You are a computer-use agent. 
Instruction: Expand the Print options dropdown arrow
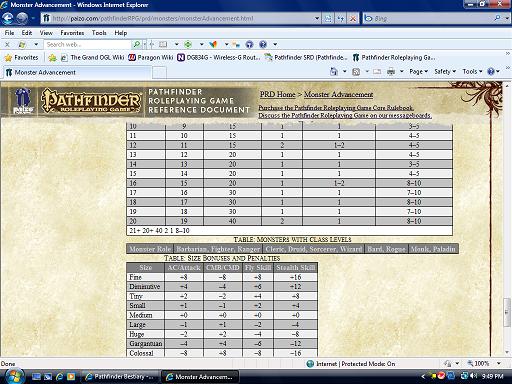(x=402, y=71)
